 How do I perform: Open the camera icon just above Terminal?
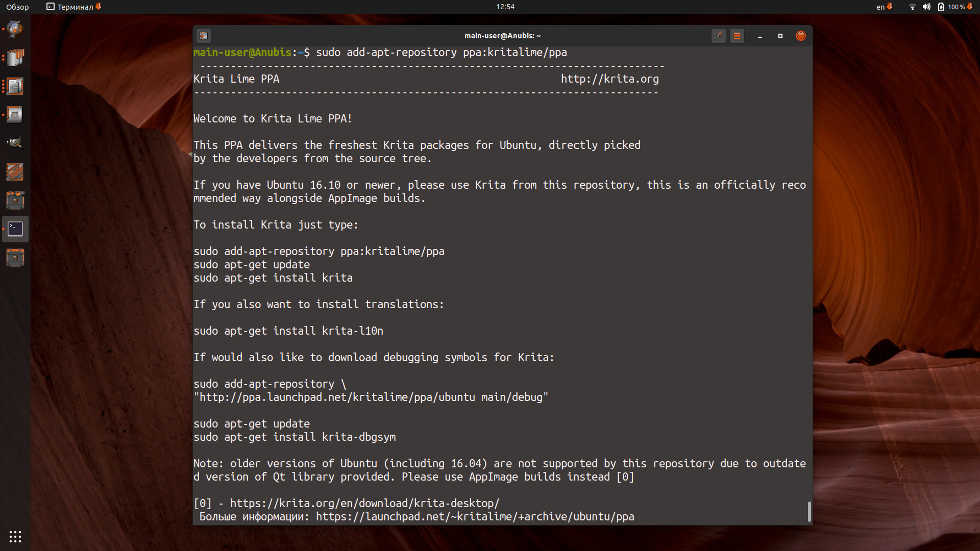click(x=15, y=201)
